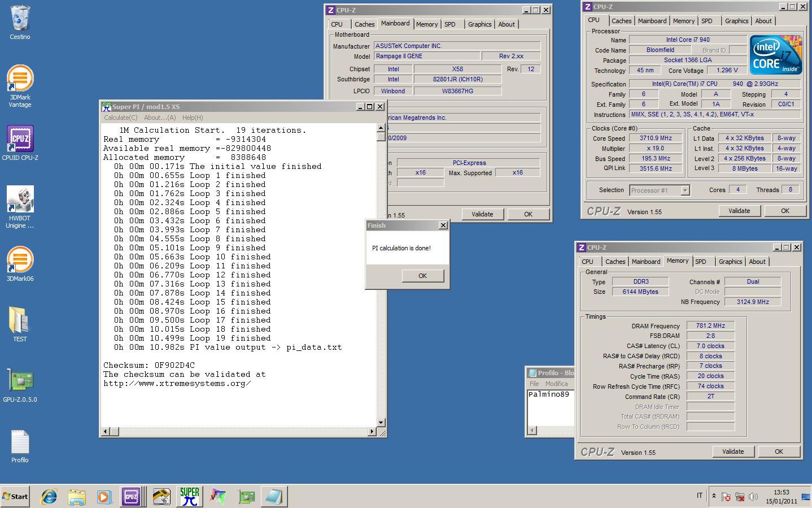Select CPU tab in CPU-Z Memory window

588,262
